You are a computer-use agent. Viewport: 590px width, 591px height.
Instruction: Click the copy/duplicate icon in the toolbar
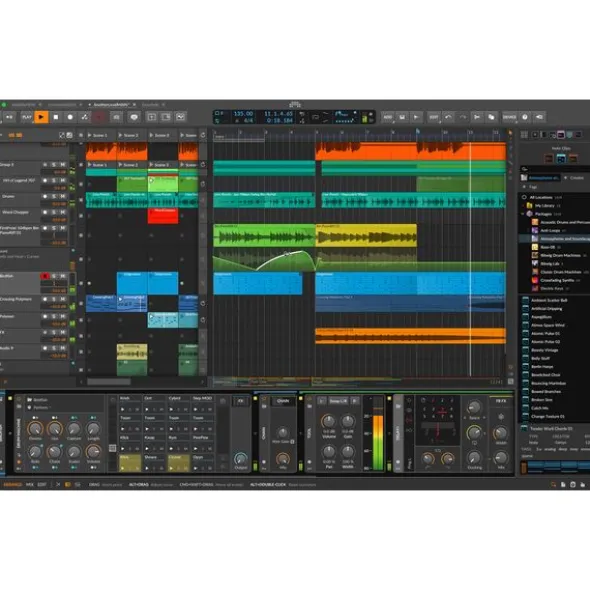pos(491,117)
